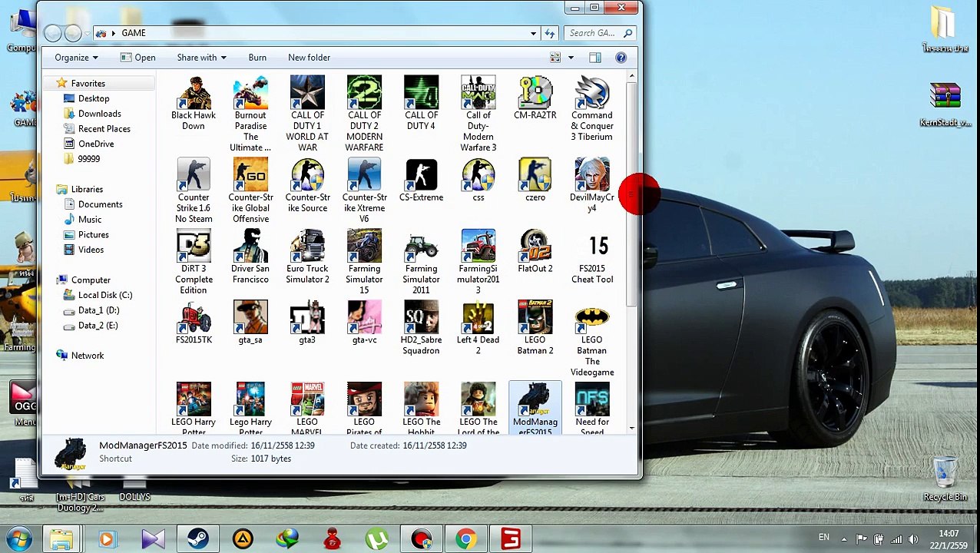Click the Open toolbar button
The height and width of the screenshot is (553, 980).
(x=138, y=58)
